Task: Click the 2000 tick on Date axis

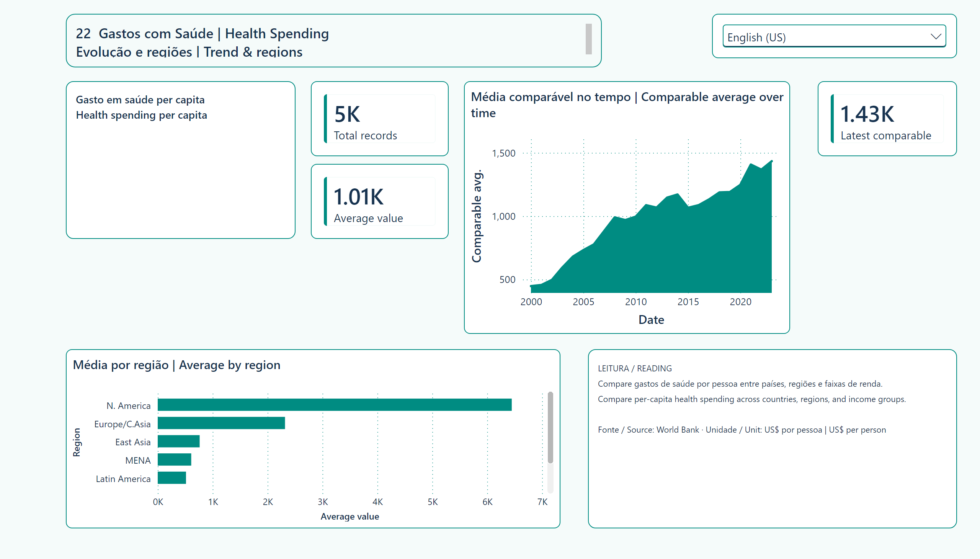Action: coord(531,302)
